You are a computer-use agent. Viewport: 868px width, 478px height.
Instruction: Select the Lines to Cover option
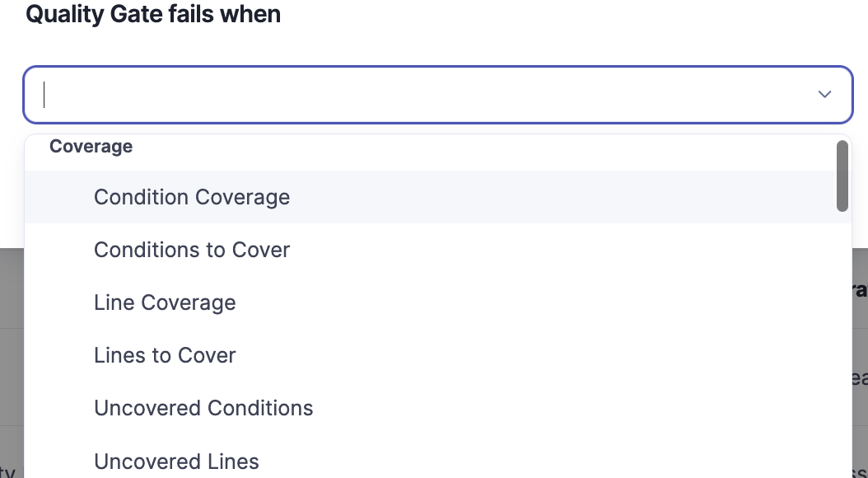(165, 355)
